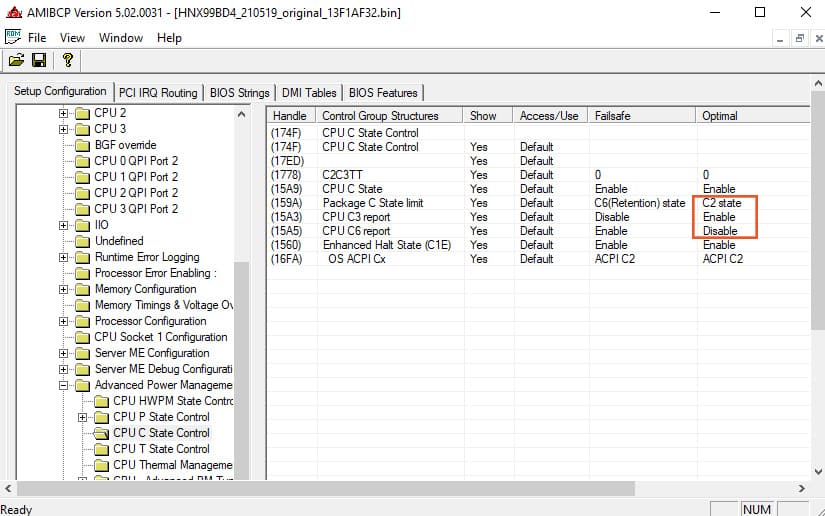
Task: Open the File menu
Action: tap(37, 38)
